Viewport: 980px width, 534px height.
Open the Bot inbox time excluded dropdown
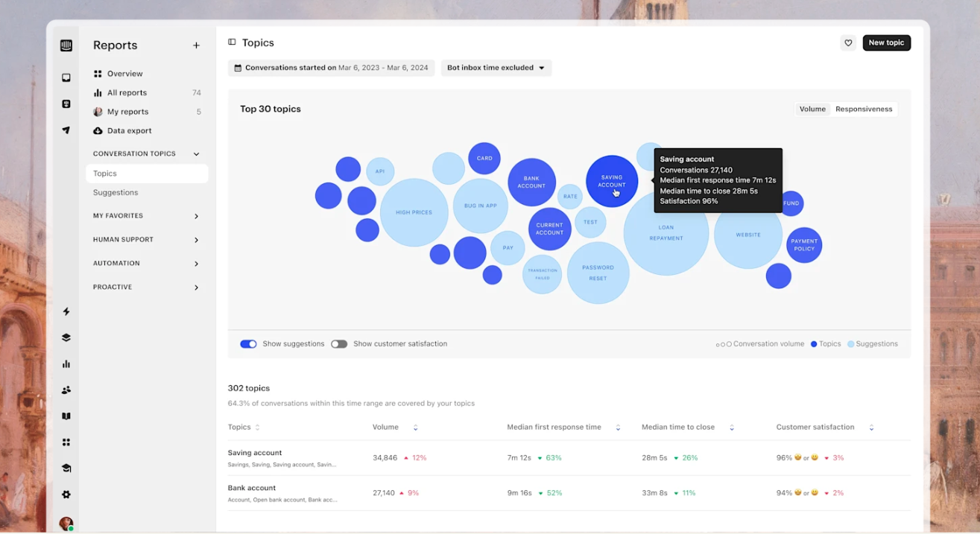496,68
